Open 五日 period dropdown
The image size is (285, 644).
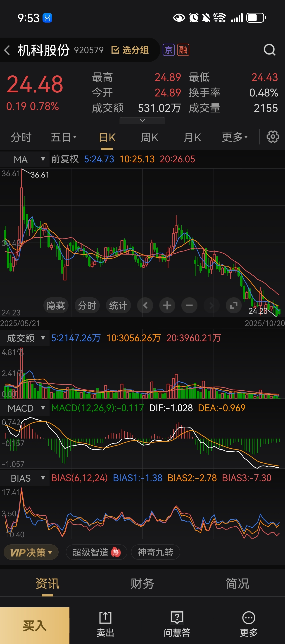click(x=63, y=137)
